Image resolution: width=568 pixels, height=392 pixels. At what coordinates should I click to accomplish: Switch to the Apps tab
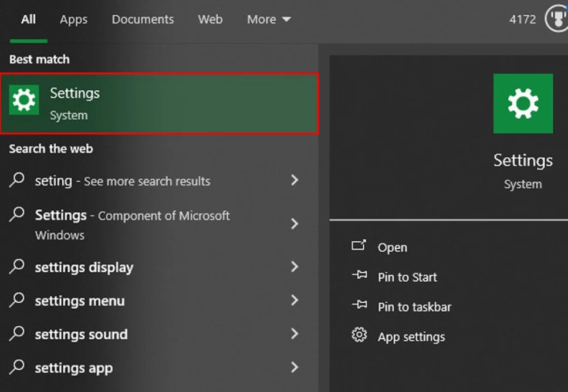click(x=73, y=19)
